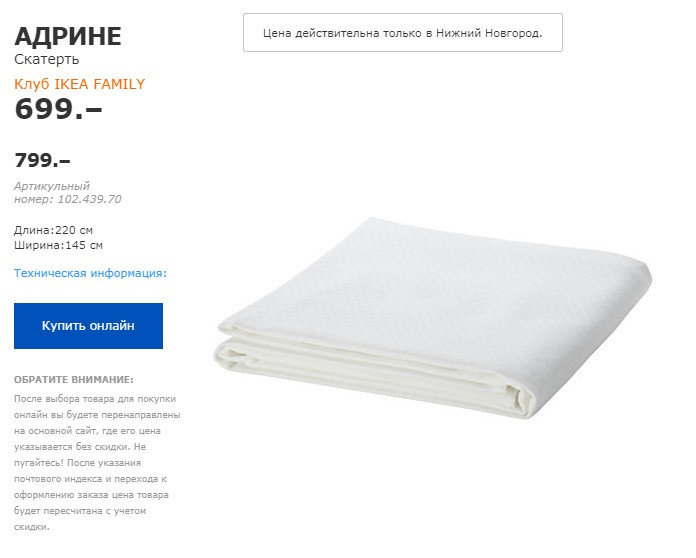Open the Клуб IKEA FAMILY link

(79, 84)
